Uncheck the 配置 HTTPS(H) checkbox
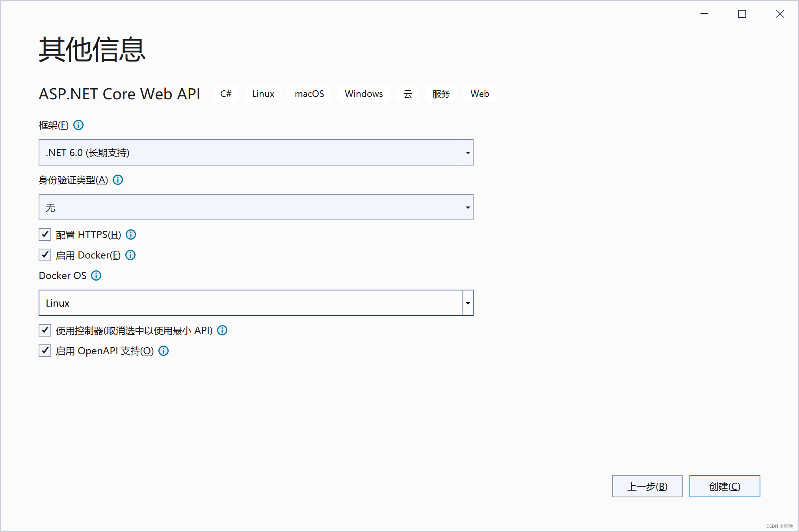This screenshot has width=799, height=532. (45, 234)
